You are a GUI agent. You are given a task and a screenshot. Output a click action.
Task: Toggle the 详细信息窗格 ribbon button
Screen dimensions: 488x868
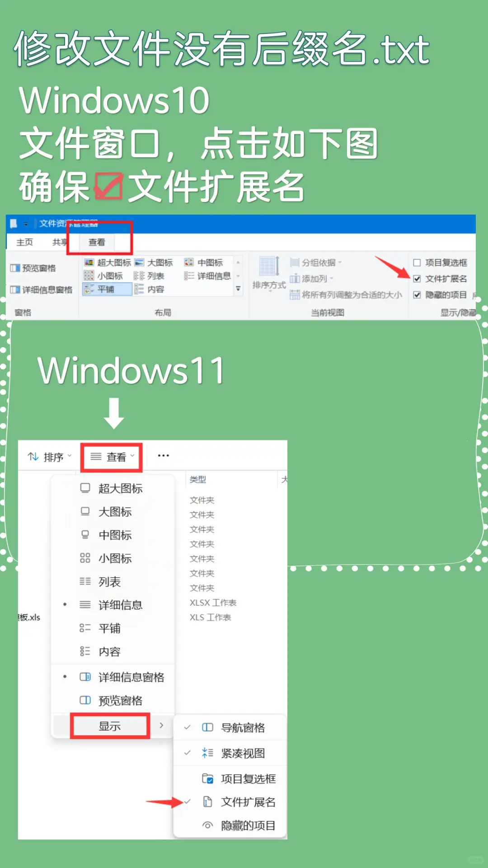(x=41, y=289)
